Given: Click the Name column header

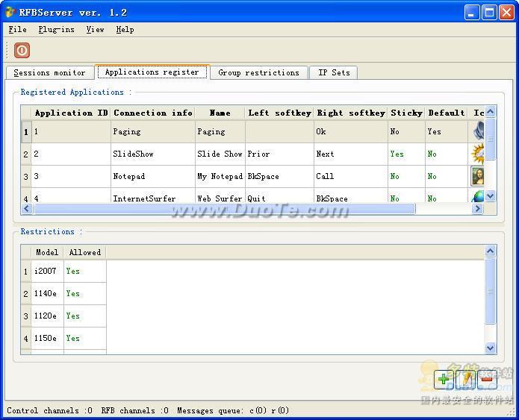Looking at the screenshot, I should pos(220,113).
